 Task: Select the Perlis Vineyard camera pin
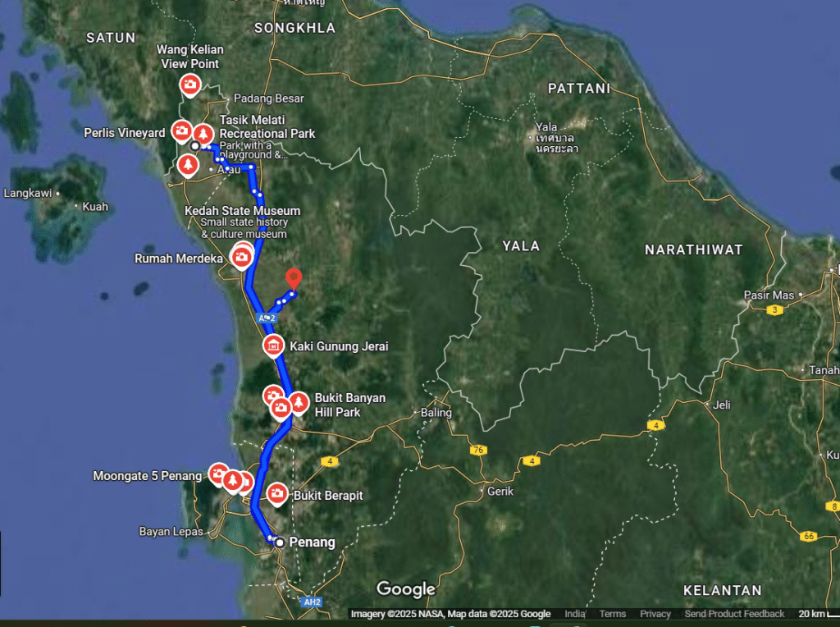[181, 130]
